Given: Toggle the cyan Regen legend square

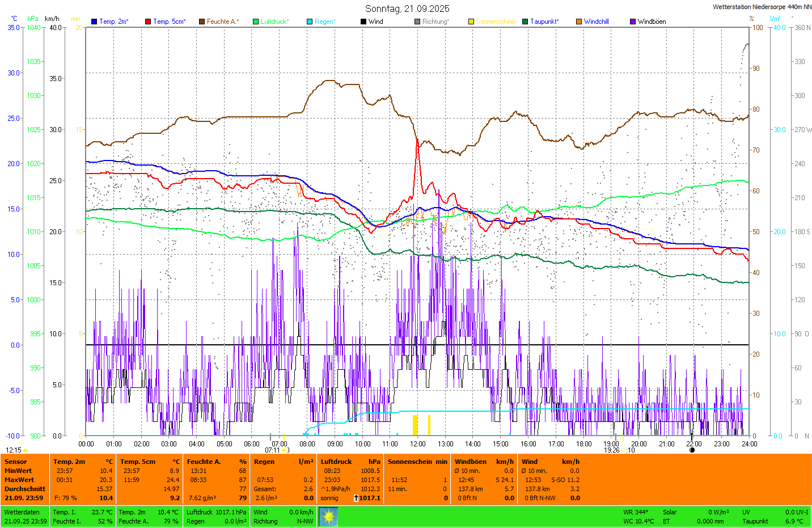Looking at the screenshot, I should pyautogui.click(x=310, y=22).
